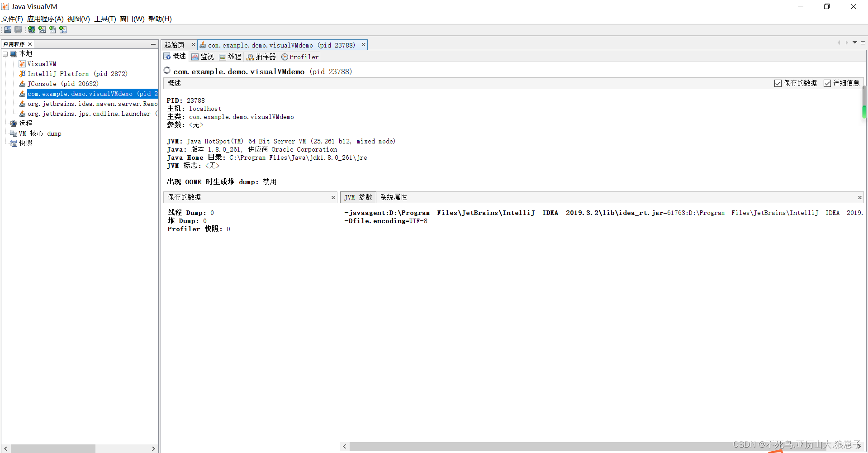Image resolution: width=868 pixels, height=453 pixels.
Task: Click the add application snapshot icon
Action: point(63,30)
